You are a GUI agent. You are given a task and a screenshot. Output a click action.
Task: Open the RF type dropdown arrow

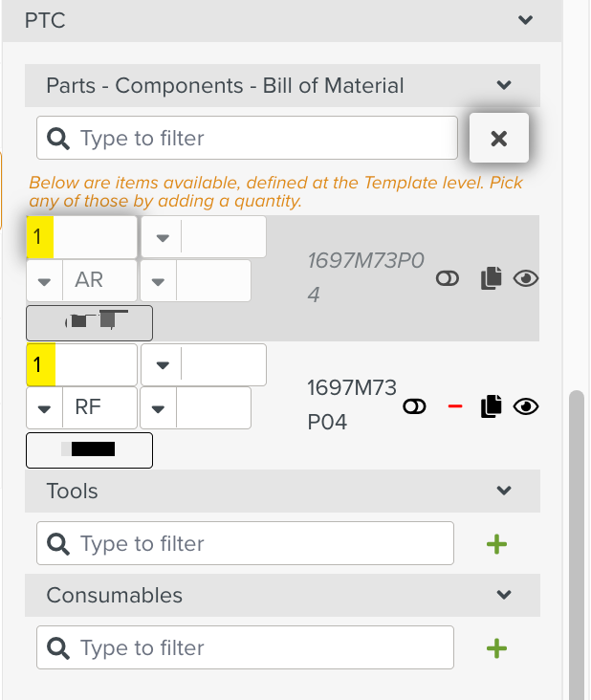(x=44, y=408)
